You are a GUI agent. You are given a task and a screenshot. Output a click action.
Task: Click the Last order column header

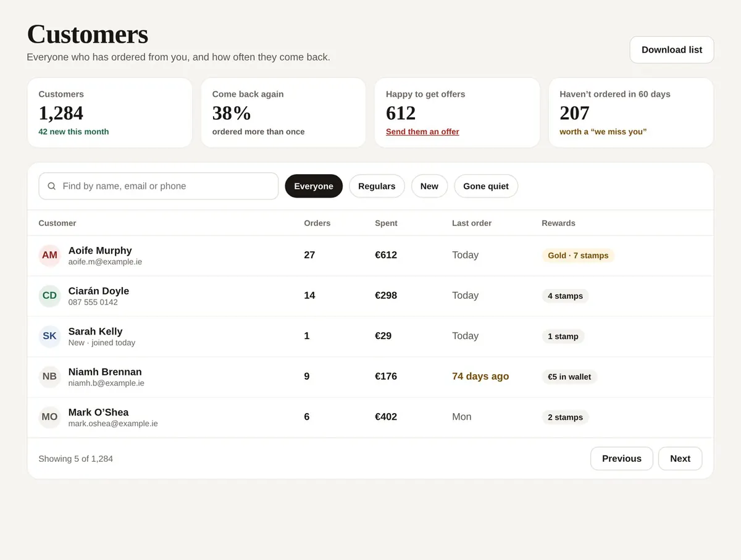coord(472,223)
